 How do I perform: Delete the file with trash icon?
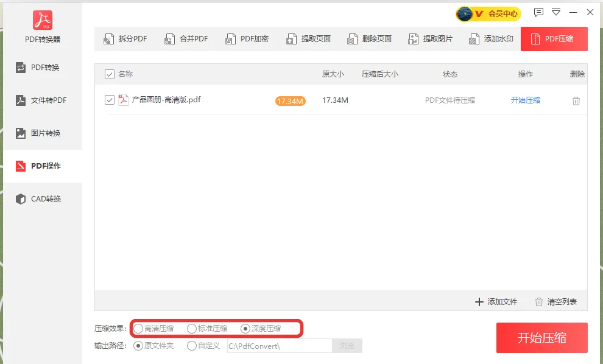point(576,100)
